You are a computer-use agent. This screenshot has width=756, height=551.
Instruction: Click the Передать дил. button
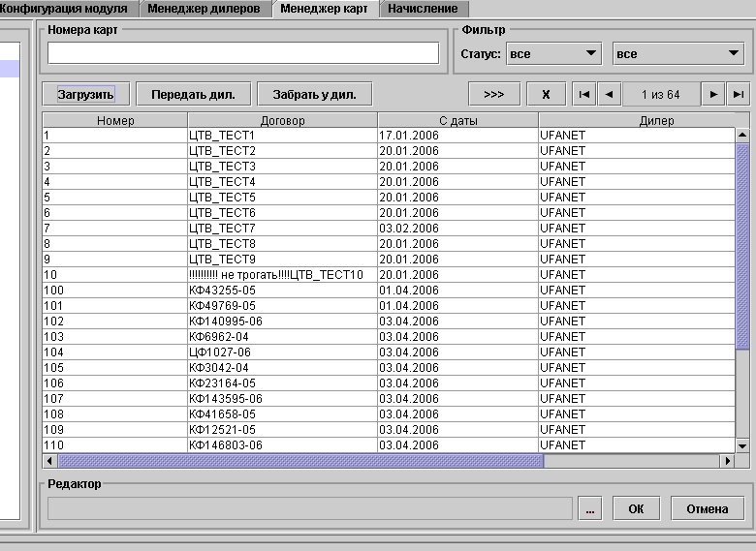point(193,94)
